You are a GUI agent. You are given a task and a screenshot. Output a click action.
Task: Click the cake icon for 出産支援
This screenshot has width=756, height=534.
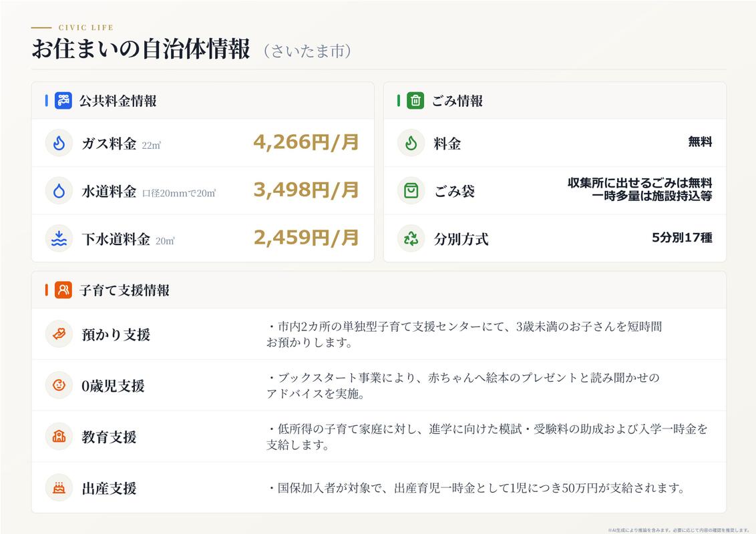coord(59,488)
